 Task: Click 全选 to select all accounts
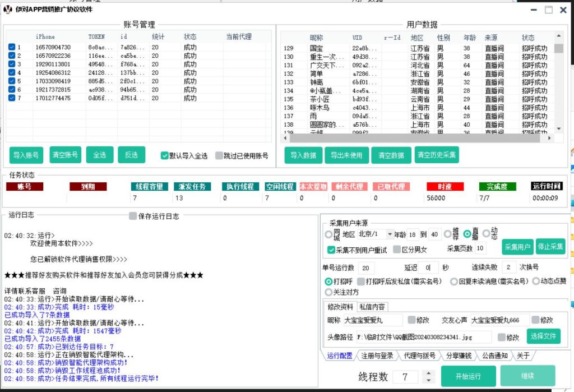click(99, 155)
